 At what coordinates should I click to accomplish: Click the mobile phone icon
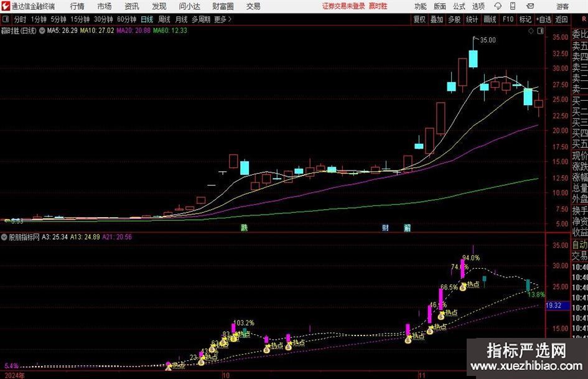tap(513, 6)
